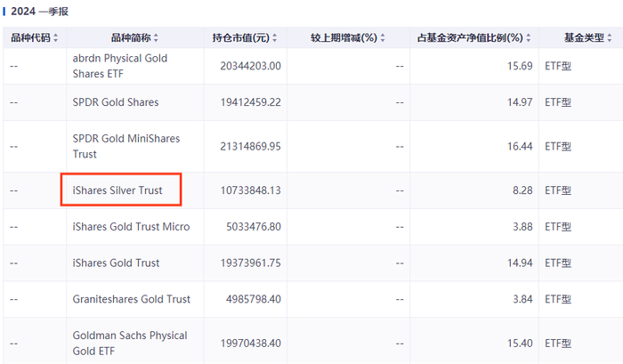Open iShares Gold Trust Micro
Viewport: 623px width, 364px height.
[x=131, y=227]
